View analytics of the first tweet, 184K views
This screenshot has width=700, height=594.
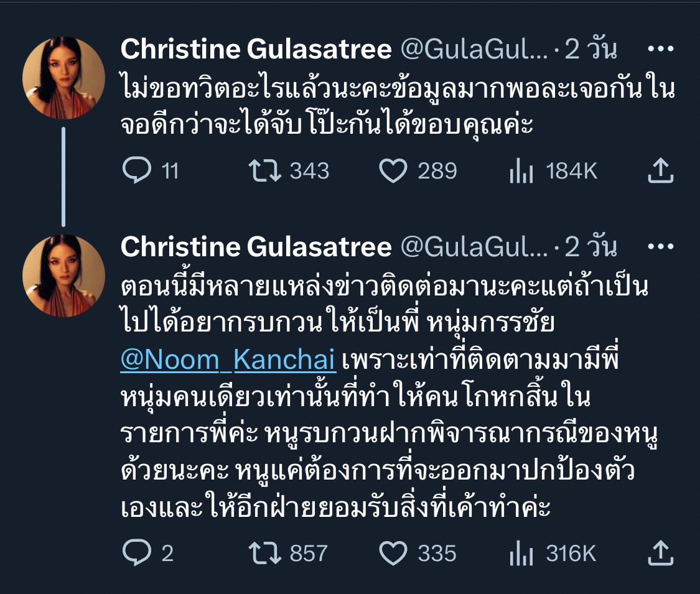coord(521,170)
